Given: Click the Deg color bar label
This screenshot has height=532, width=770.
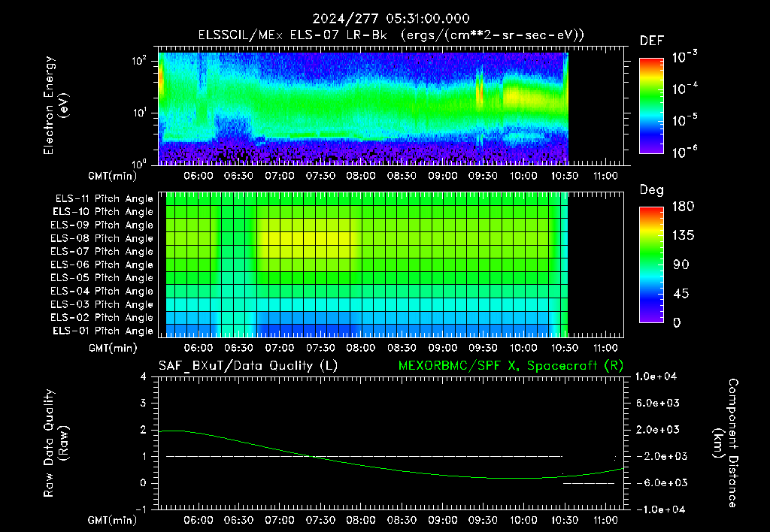Looking at the screenshot, I should pos(651,190).
